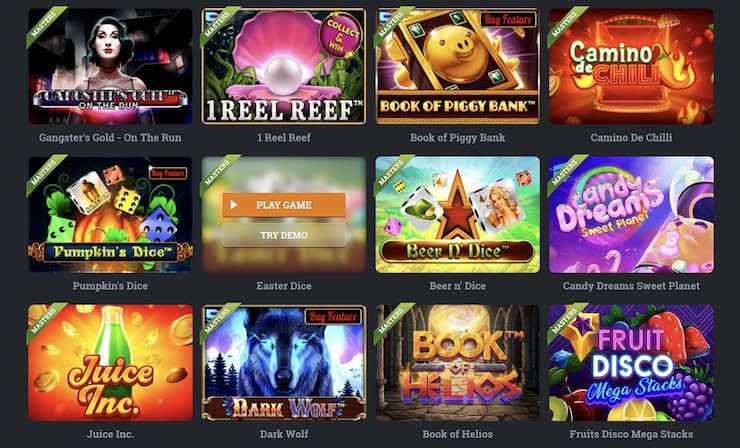Click Buy Feature badge on Book of Piggy Bank

[x=508, y=19]
